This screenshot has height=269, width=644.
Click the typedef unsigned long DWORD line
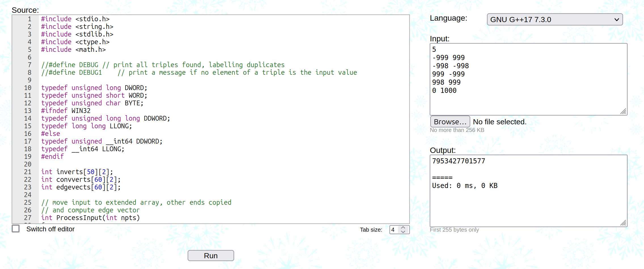[x=94, y=88]
